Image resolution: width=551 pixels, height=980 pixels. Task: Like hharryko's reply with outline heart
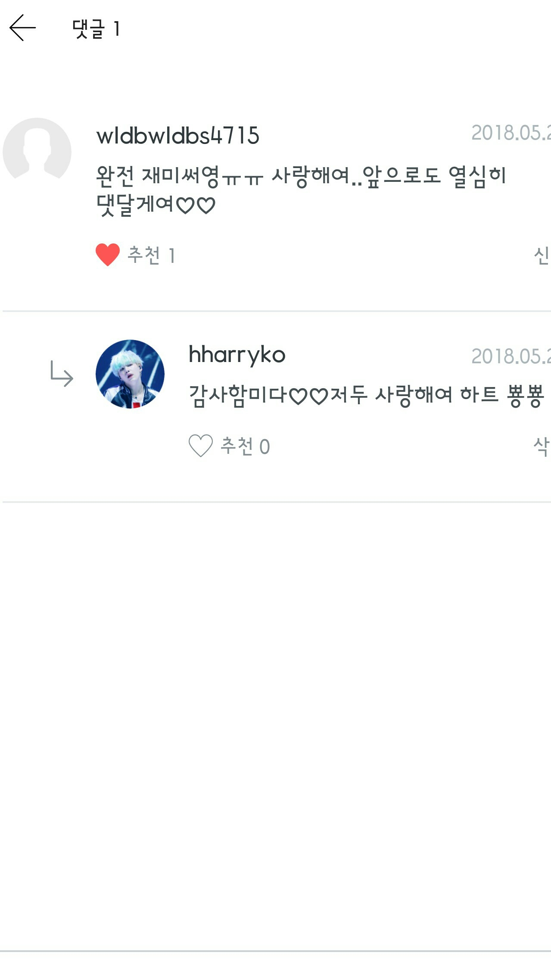tap(201, 446)
